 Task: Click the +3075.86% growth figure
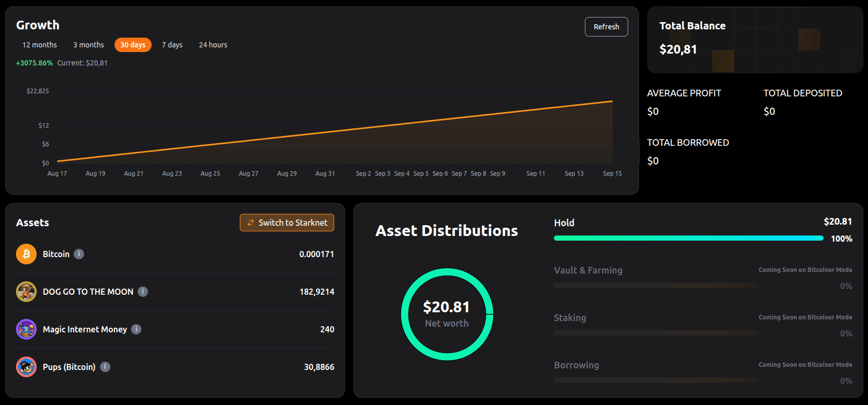click(x=35, y=63)
